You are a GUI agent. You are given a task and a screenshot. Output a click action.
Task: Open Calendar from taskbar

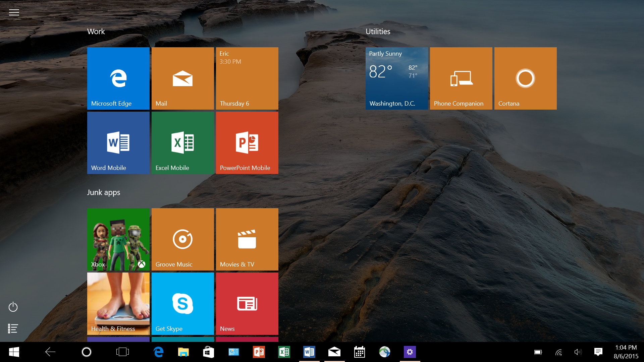pos(360,352)
